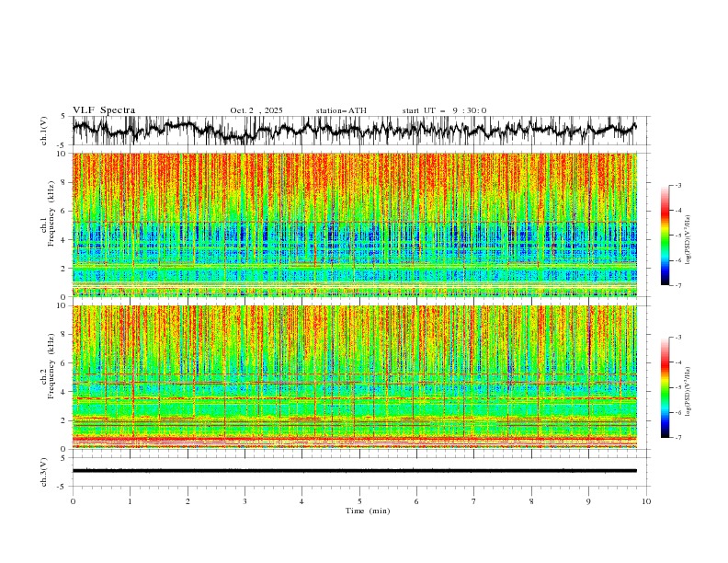Click the ch.2 colorbar "-7" tick value
This screenshot has height=563, width=728.
point(678,438)
